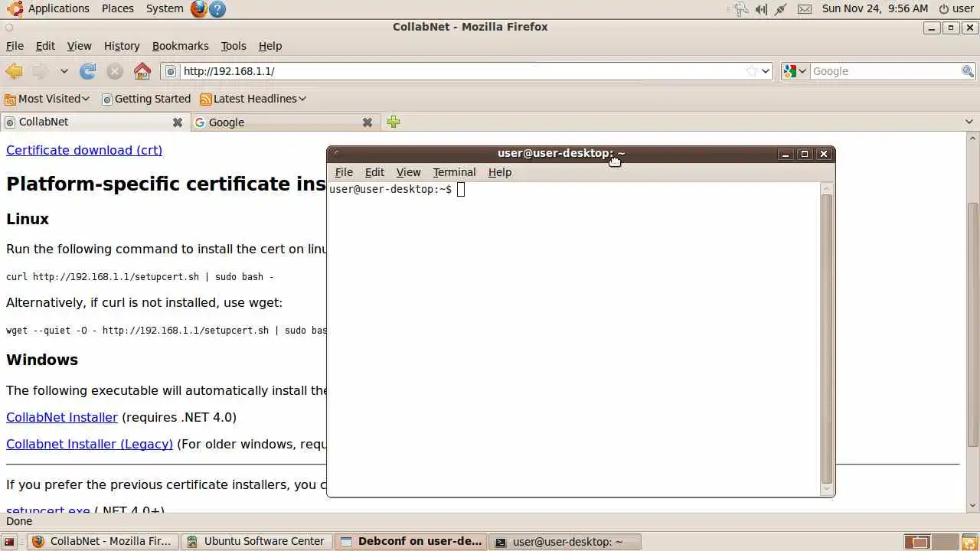Viewport: 980px width, 551px height.
Task: Click the URL address field
Action: (462, 71)
